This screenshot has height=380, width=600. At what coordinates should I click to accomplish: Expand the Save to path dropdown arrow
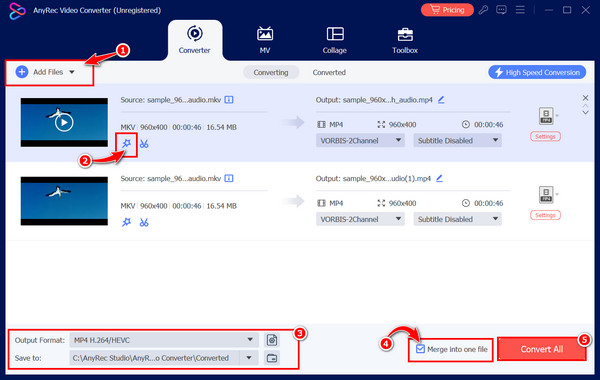click(249, 358)
